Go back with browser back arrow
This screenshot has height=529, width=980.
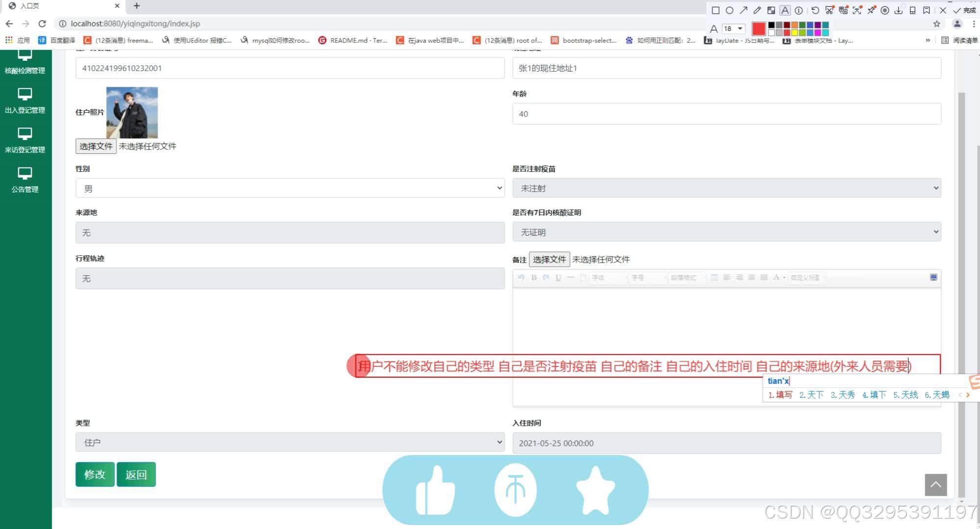point(9,24)
